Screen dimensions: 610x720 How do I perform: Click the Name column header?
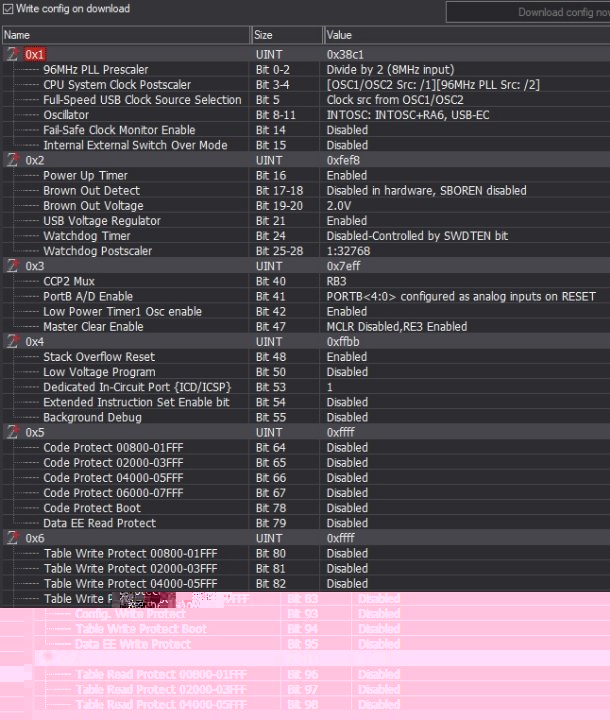click(x=126, y=35)
